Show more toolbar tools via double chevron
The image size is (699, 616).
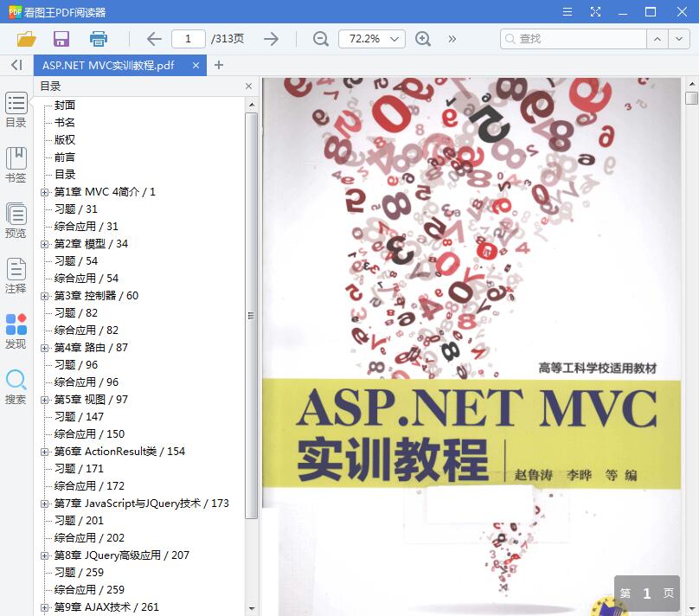[452, 39]
